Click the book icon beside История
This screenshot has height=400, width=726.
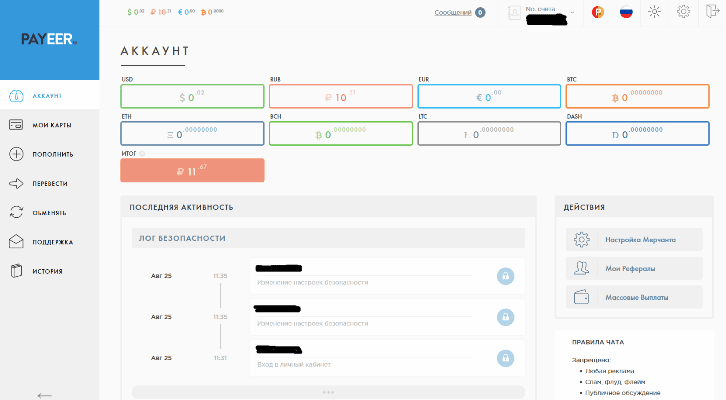coord(16,271)
